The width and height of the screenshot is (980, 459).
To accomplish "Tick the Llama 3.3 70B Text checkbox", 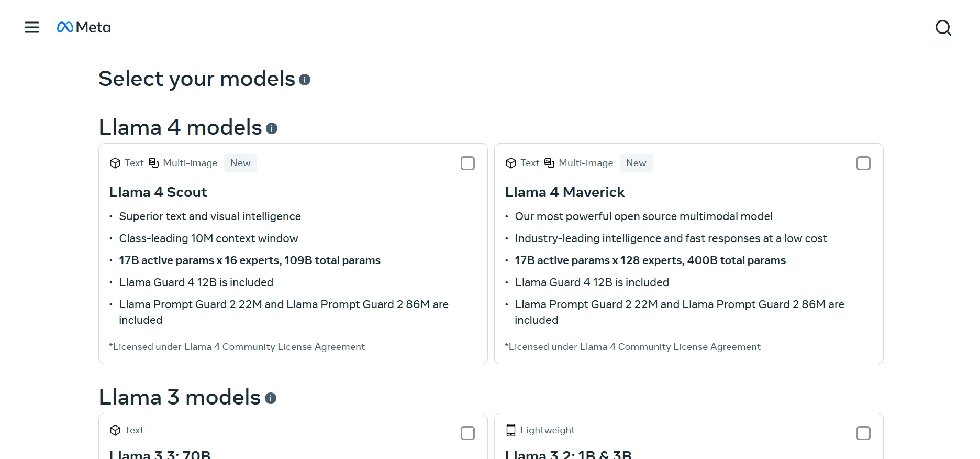I will coord(467,433).
